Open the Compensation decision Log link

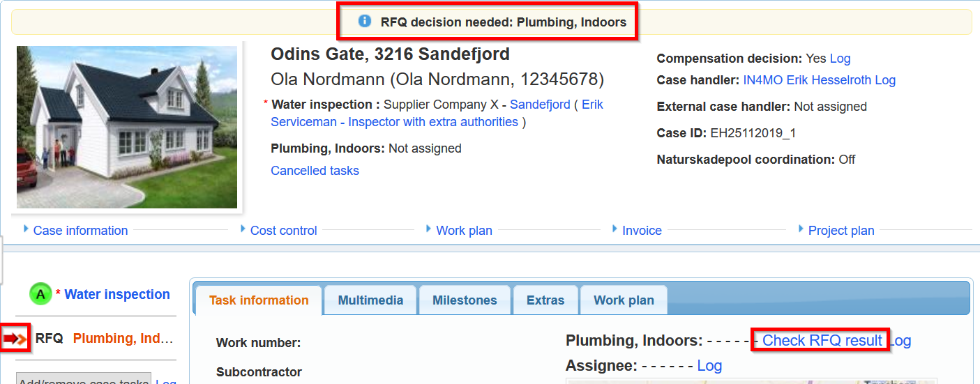coord(840,59)
